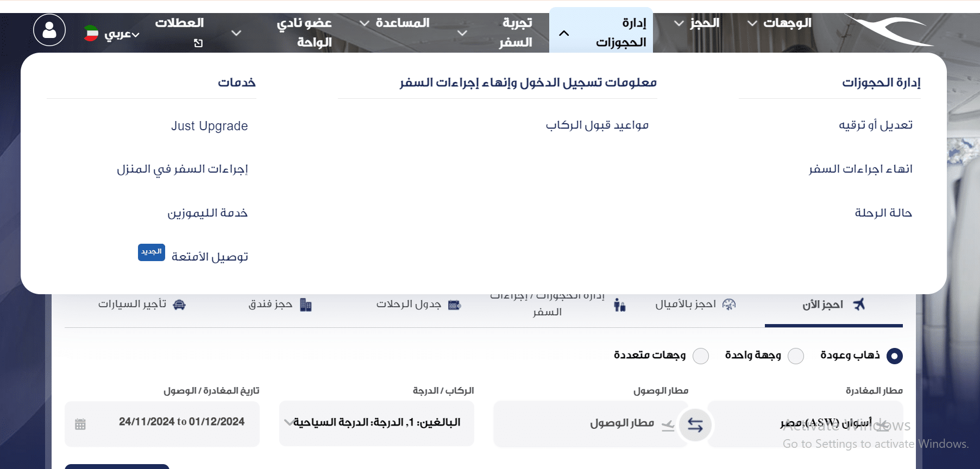Open تعديل أو ترقيه link
Image resolution: width=980 pixels, height=469 pixels.
(x=875, y=125)
